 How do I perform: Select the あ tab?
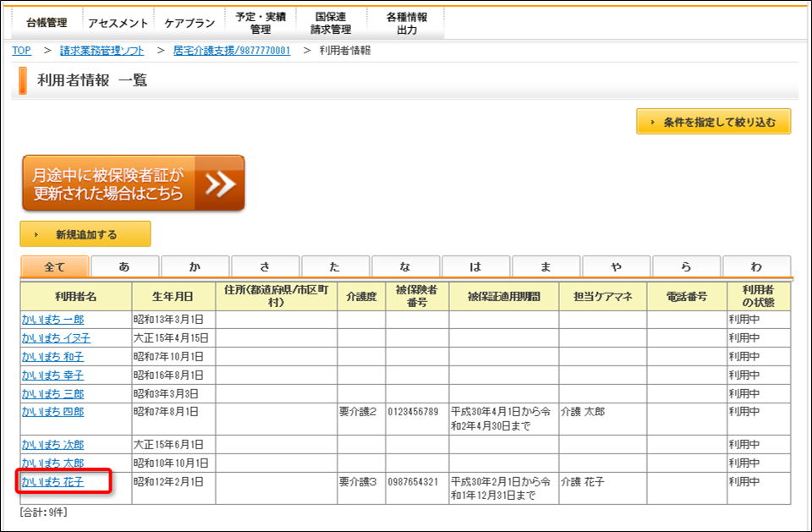[125, 266]
